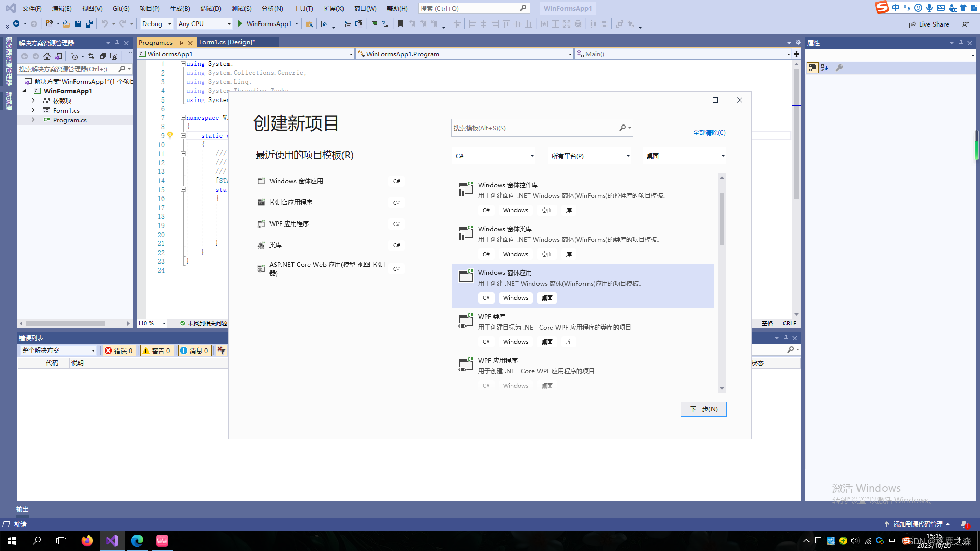The image size is (980, 551).
Task: Open the 生成(B) menu
Action: tap(180, 9)
